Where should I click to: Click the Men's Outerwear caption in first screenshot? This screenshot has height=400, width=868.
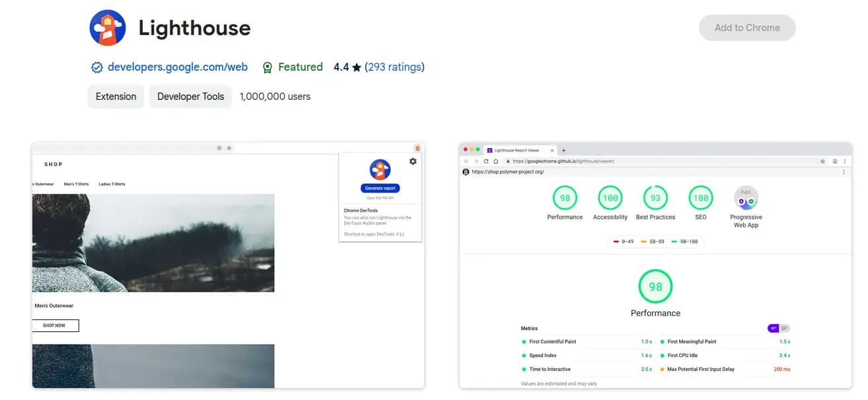pyautogui.click(x=54, y=306)
